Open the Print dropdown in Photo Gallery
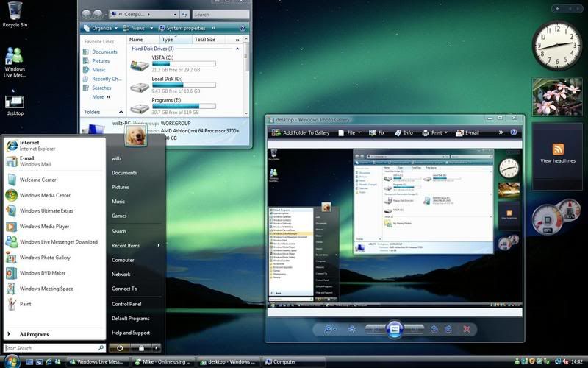The image size is (588, 368). pos(434,132)
